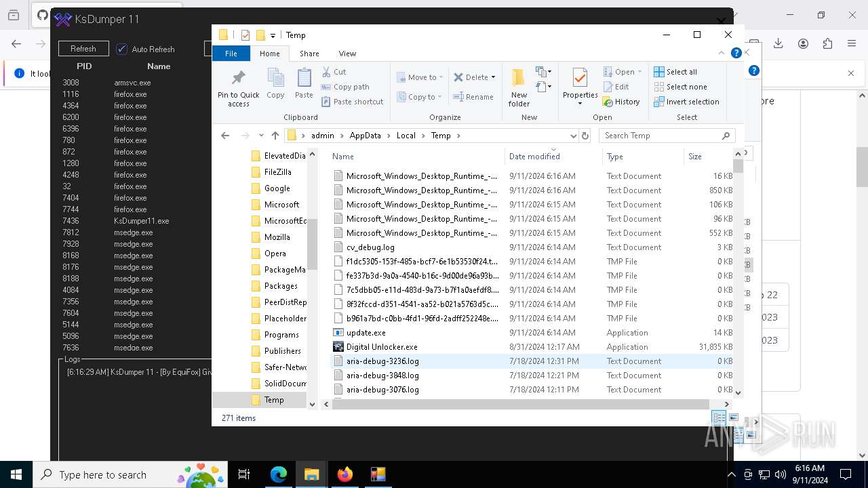
Task: Open Microsoft Edge from taskbar
Action: tap(279, 474)
